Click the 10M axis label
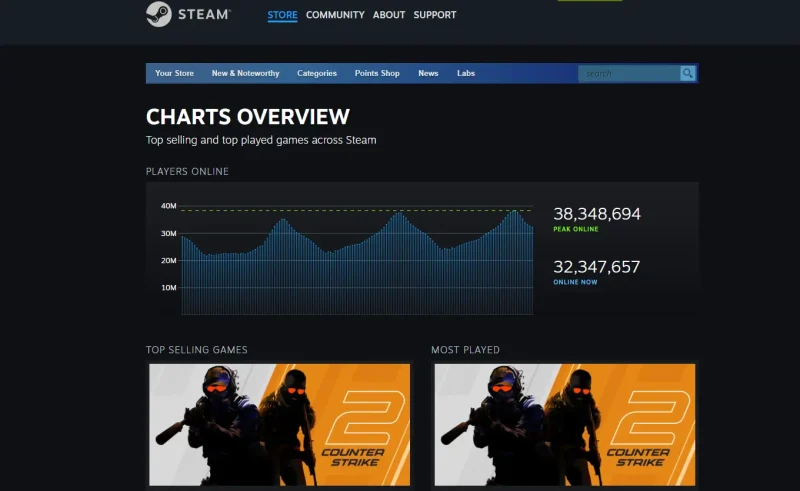This screenshot has width=800, height=491. (169, 287)
